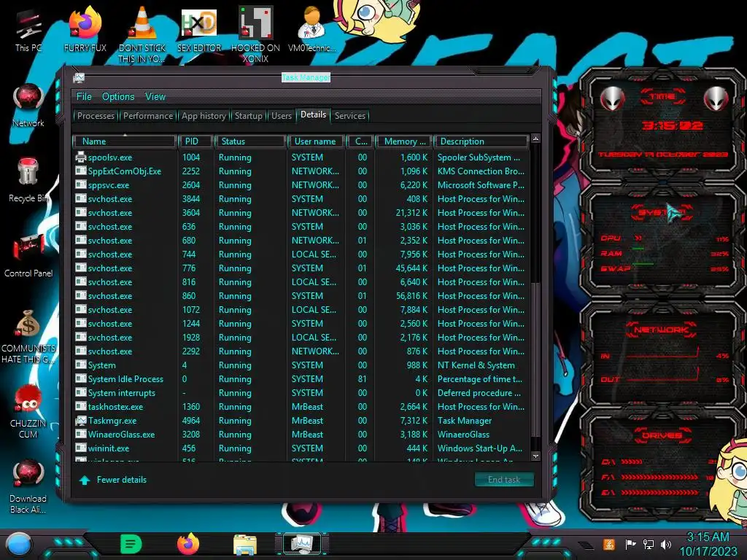Click the Taskmgr.exe process icon
Viewport: 747px width, 560px height.
click(80, 420)
